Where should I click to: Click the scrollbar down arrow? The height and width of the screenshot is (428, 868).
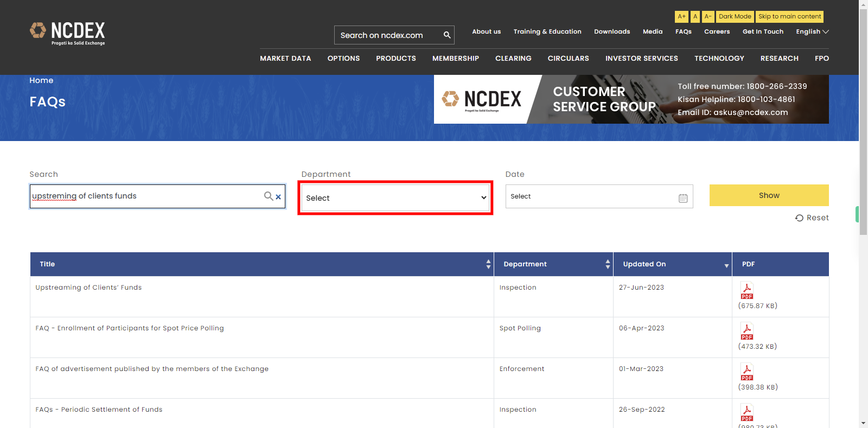[863, 423]
